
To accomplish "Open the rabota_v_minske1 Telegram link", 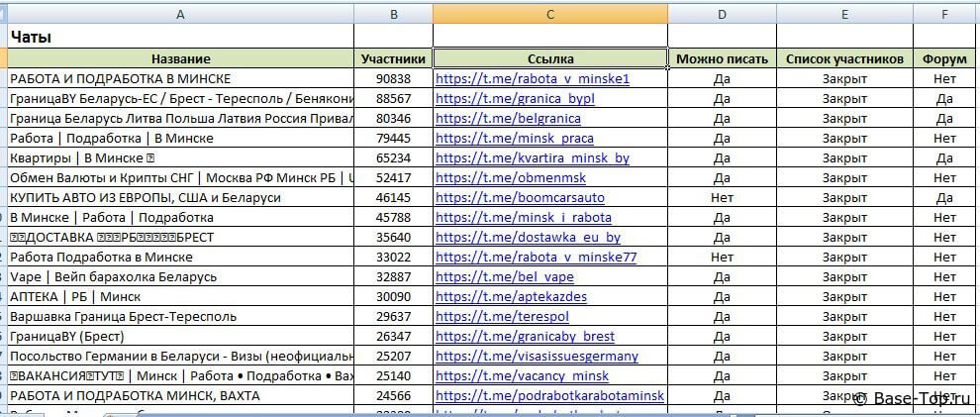I will point(532,79).
